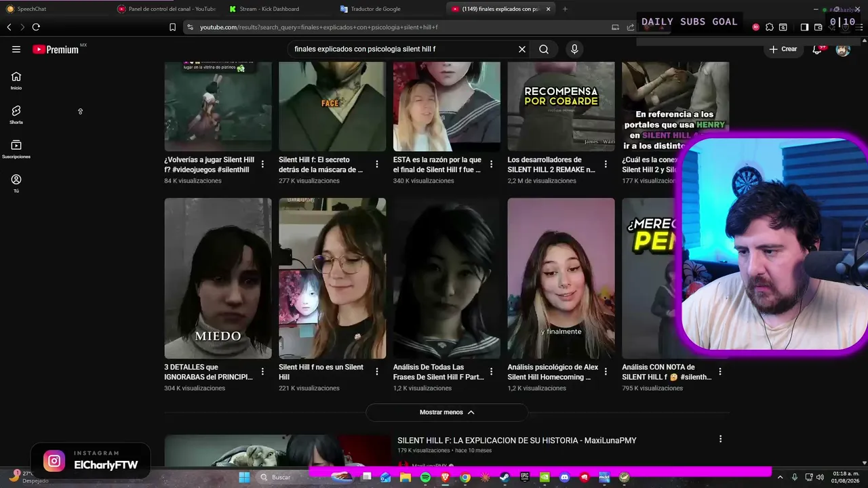Play the 'y finalmente' short thumbnail
Image resolution: width=868 pixels, height=488 pixels.
pos(561,278)
